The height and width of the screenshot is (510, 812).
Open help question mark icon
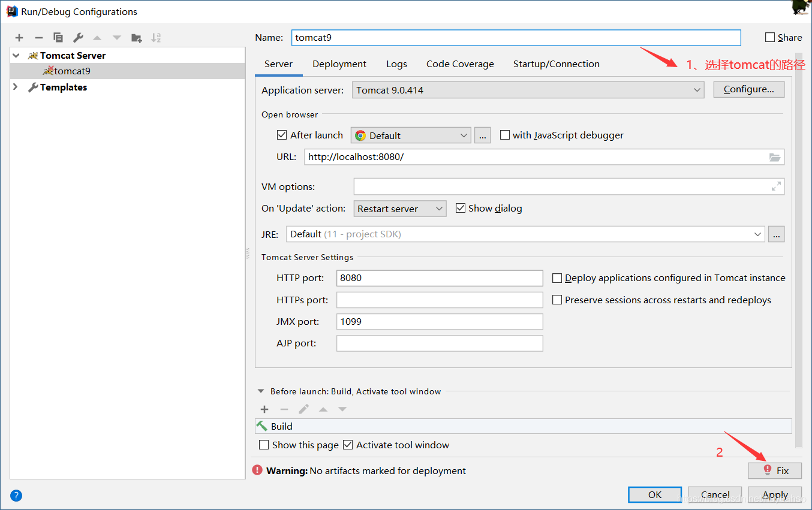(x=16, y=495)
